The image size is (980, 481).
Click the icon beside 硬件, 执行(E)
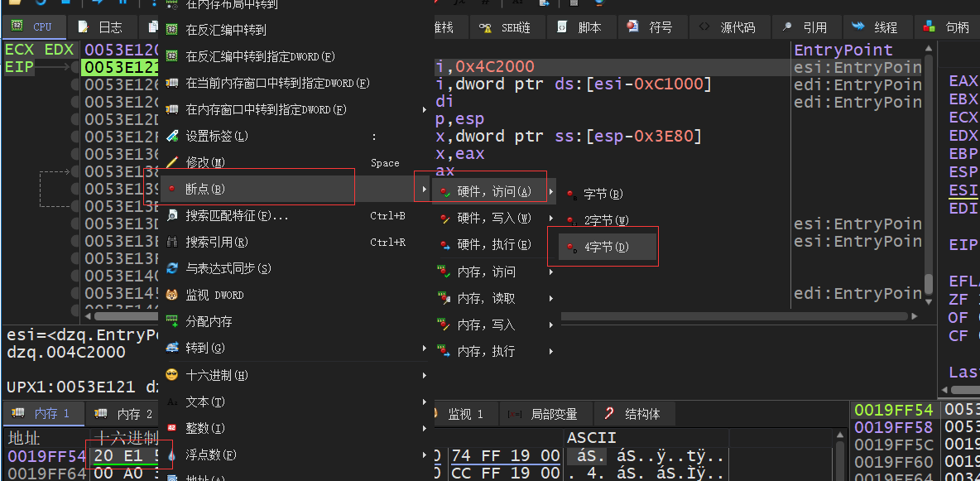point(444,244)
